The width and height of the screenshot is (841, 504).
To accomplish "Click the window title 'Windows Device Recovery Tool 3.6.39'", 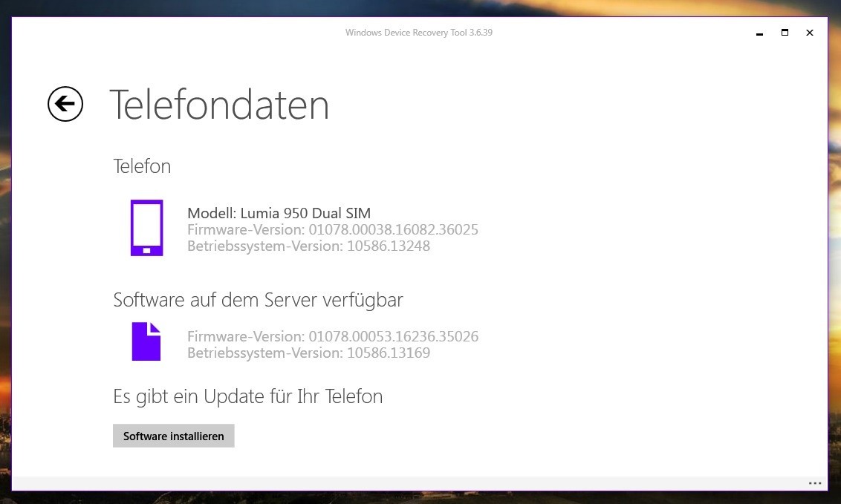I will (419, 33).
